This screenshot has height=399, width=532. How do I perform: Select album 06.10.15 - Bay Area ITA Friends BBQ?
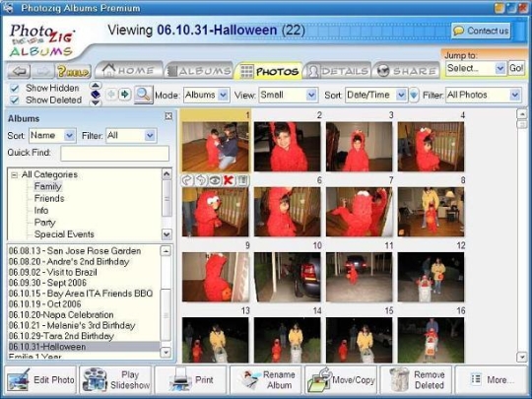(81, 294)
